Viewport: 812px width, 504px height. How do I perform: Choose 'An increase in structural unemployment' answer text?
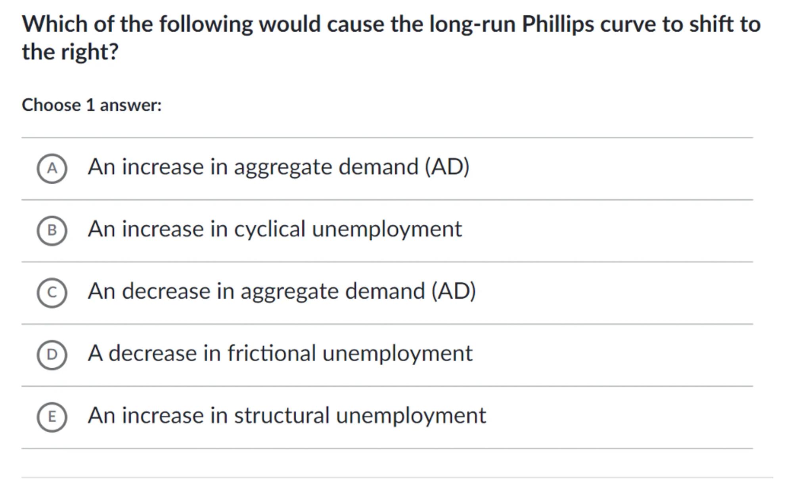287,415
